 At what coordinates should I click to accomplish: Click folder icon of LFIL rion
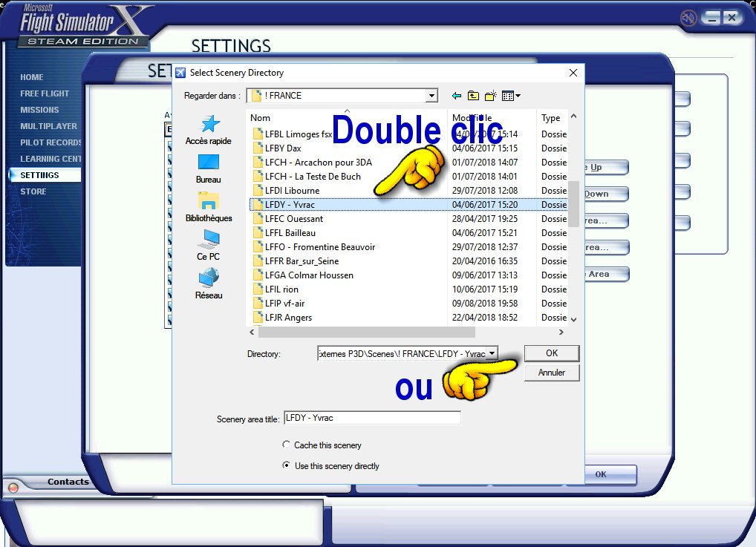click(x=258, y=289)
